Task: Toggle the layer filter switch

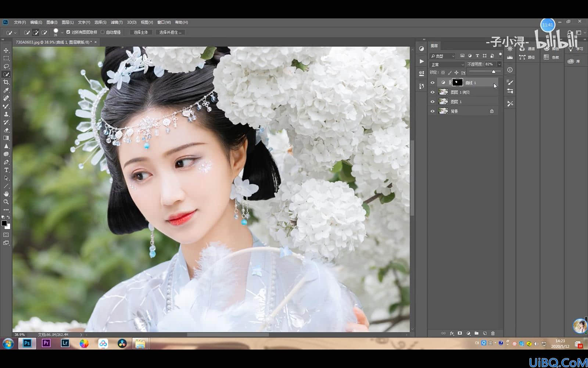Action: 500,55
